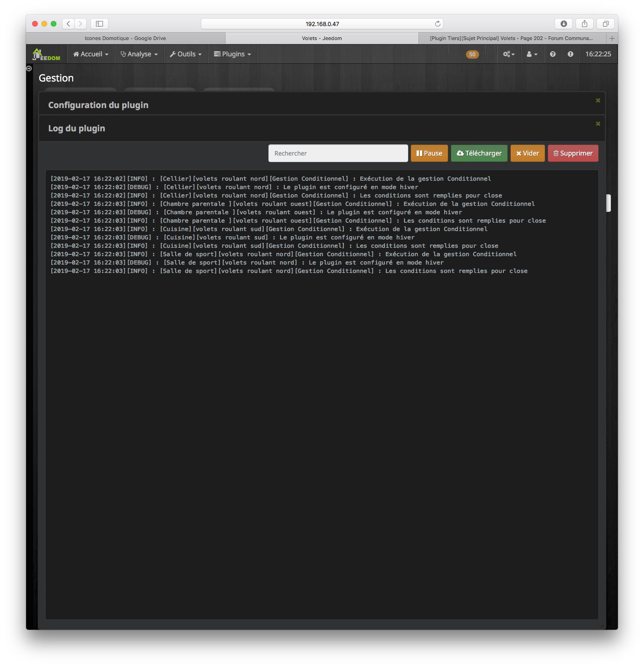Open the user account dropdown
The width and height of the screenshot is (644, 667).
532,54
